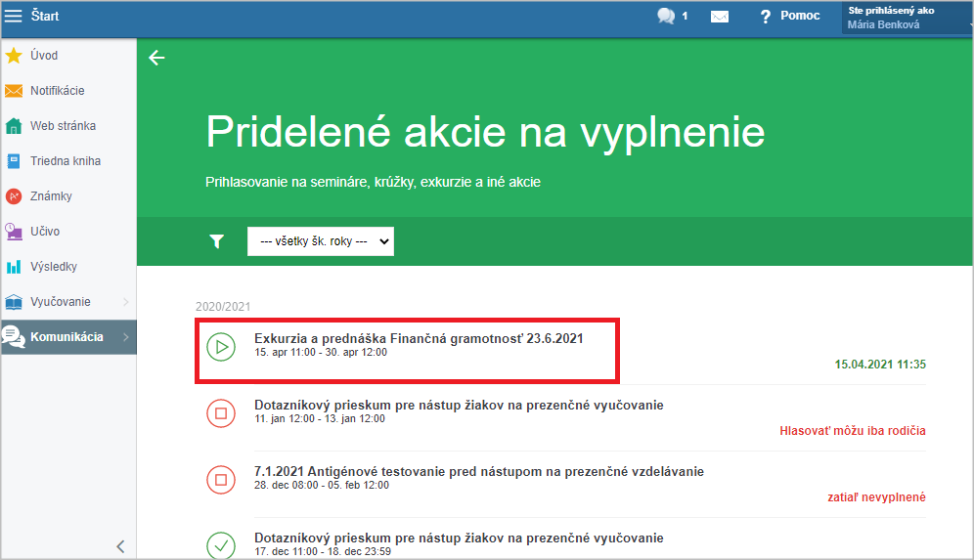Viewport: 974px width, 560px height.
Task: Open Známky in the sidebar
Action: pos(51,196)
